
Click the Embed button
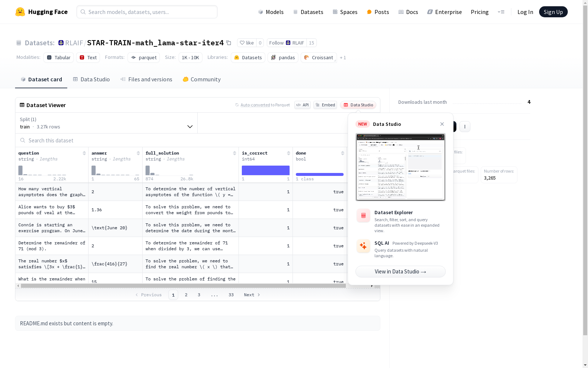(x=325, y=105)
